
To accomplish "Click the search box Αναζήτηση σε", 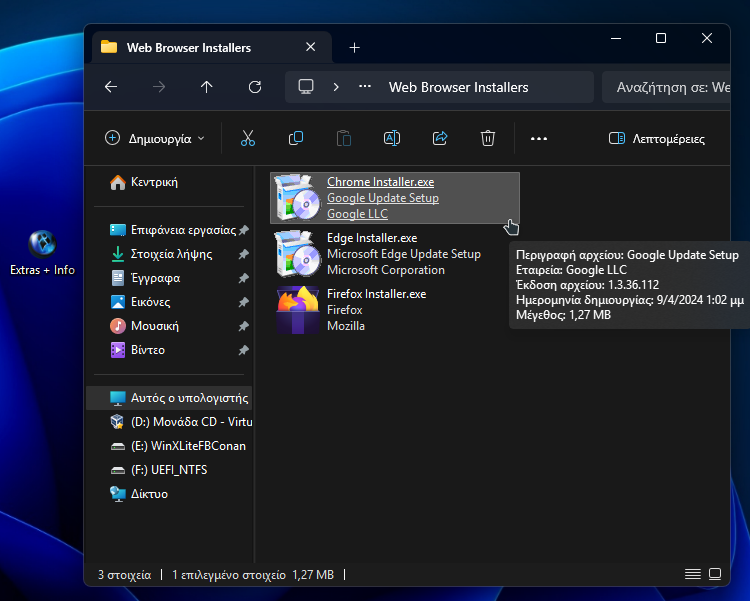I will 666,87.
